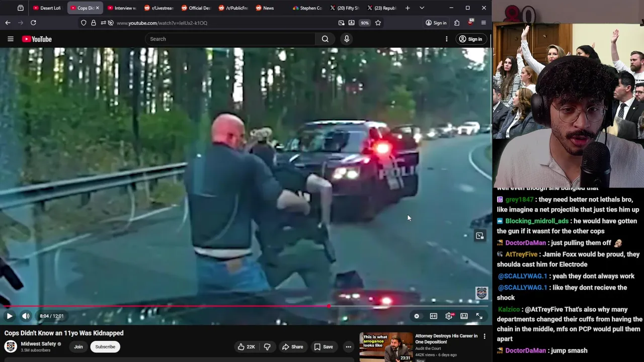The image size is (644, 362).
Task: Click the Join button
Action: tap(78, 346)
